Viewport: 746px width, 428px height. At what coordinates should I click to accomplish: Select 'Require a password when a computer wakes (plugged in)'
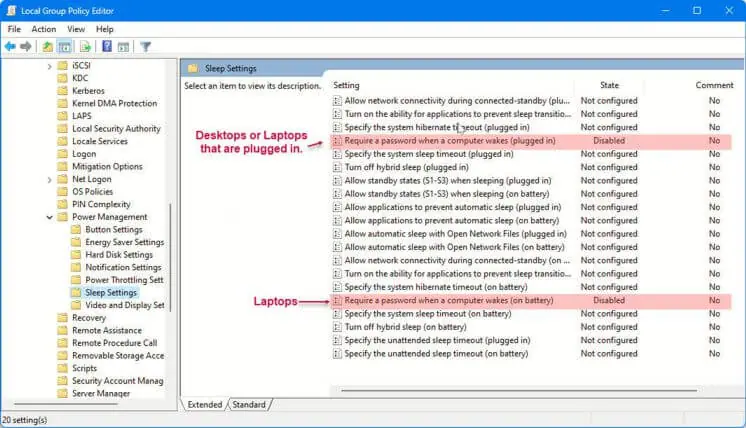pyautogui.click(x=530, y=141)
